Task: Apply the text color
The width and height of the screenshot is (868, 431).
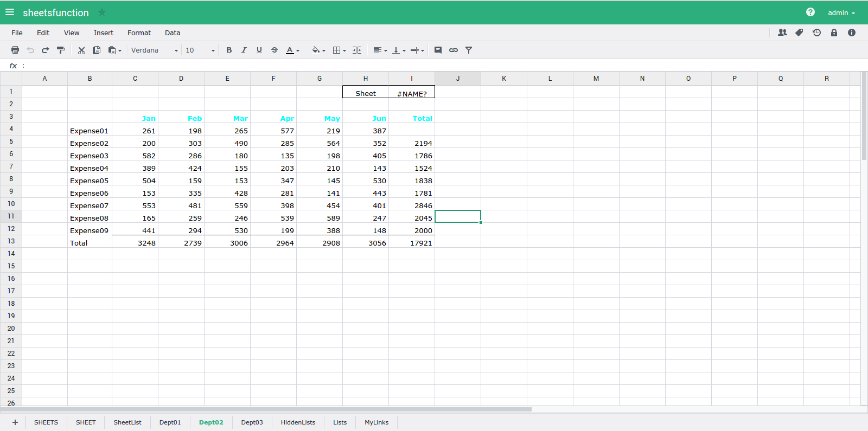Action: click(x=290, y=50)
